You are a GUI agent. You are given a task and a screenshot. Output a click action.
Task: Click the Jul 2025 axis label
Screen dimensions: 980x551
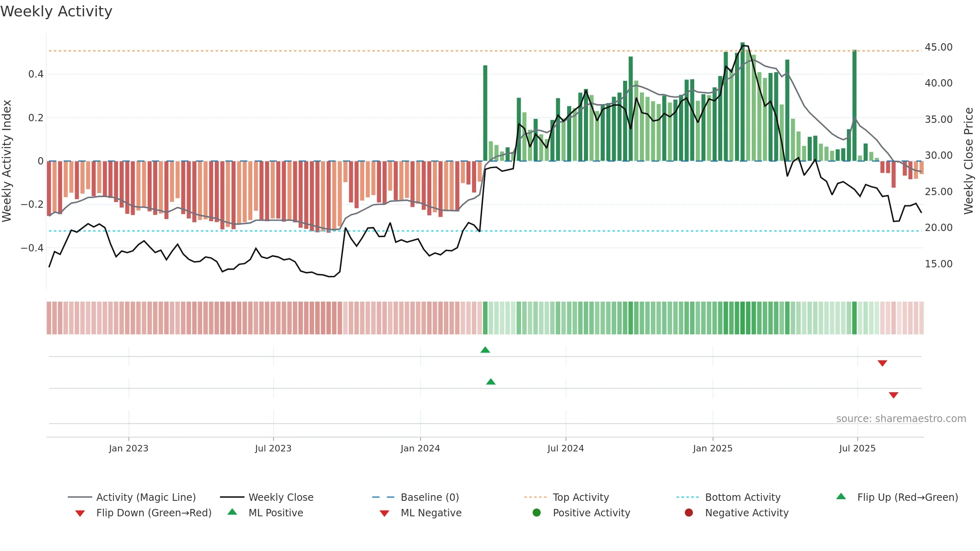point(857,448)
